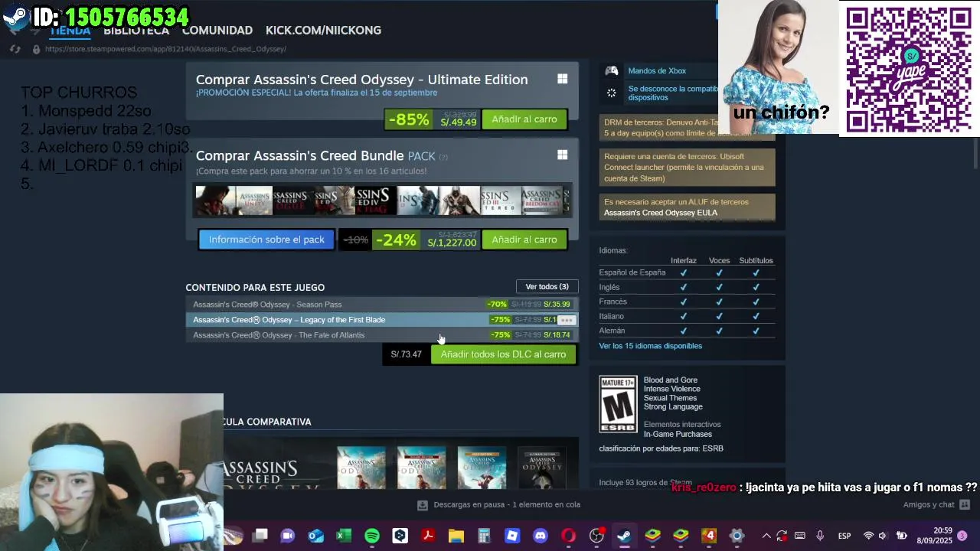This screenshot has height=551, width=980.
Task: Click the Descargas en pausa status
Action: [507, 505]
